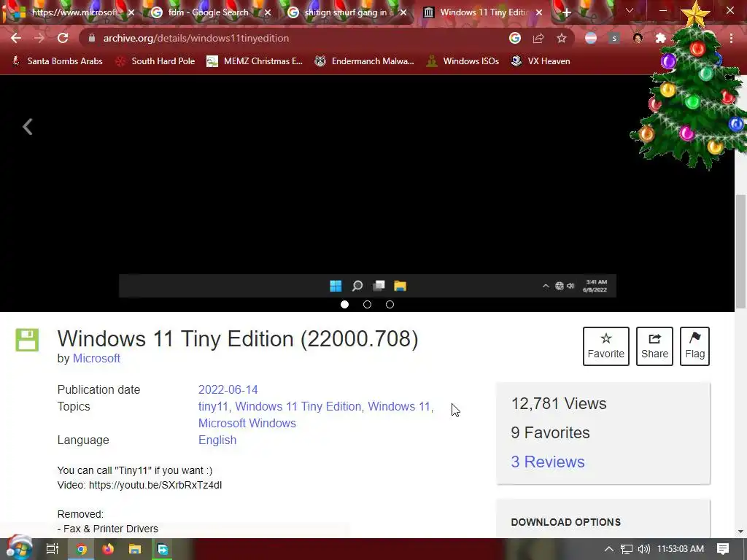Image resolution: width=747 pixels, height=560 pixels.
Task: Open South Hard Pole bookmark
Action: (156, 61)
